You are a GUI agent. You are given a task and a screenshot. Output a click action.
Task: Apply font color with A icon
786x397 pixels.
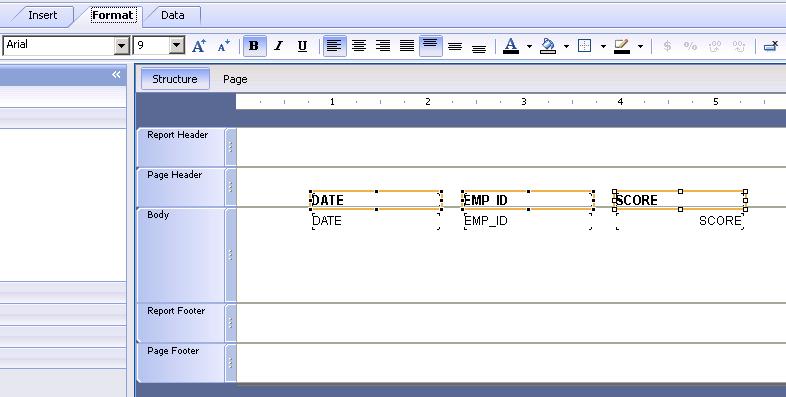(x=511, y=46)
